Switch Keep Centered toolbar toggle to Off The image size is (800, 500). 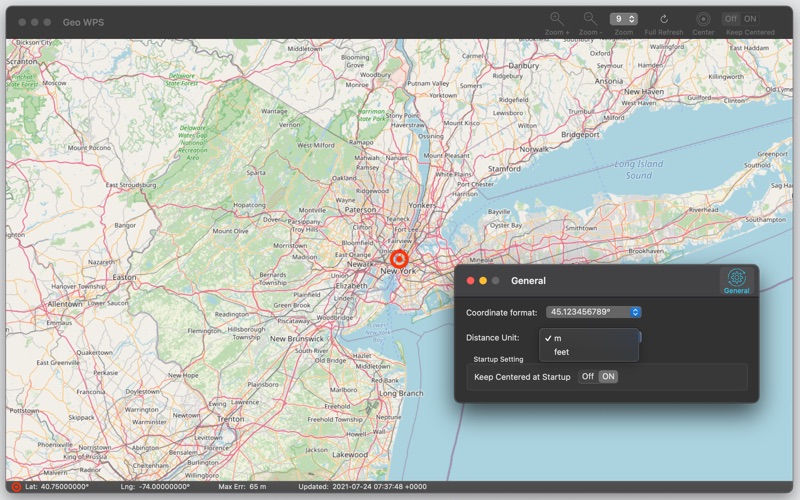pos(731,19)
